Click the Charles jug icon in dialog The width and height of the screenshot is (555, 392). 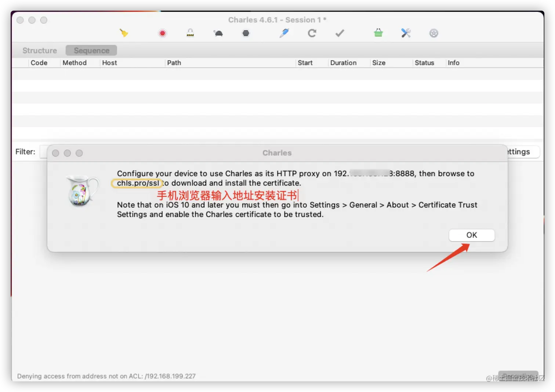(x=82, y=190)
